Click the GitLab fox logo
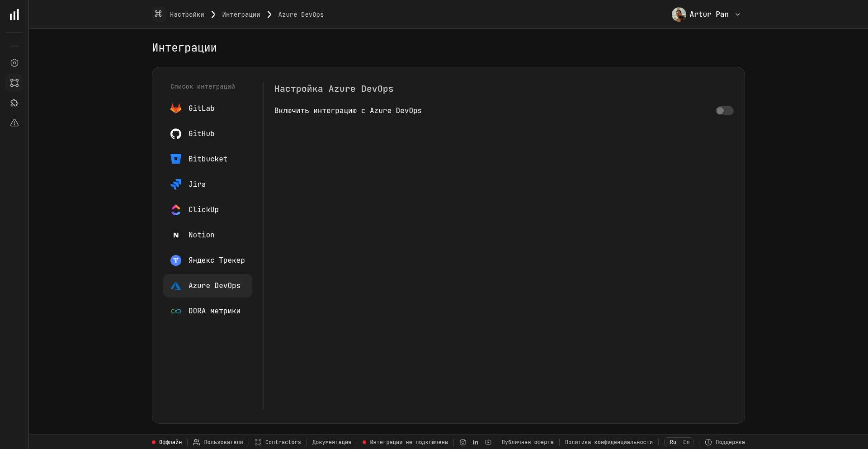 click(x=176, y=109)
